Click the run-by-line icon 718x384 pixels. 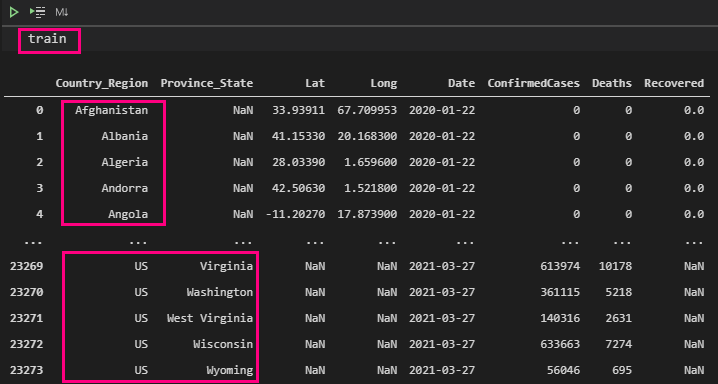tap(37, 12)
